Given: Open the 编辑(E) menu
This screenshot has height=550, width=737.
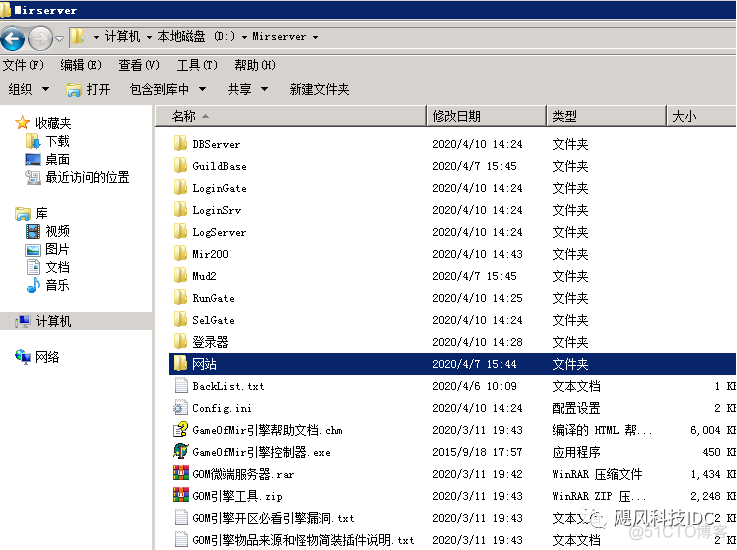Looking at the screenshot, I should [x=81, y=65].
